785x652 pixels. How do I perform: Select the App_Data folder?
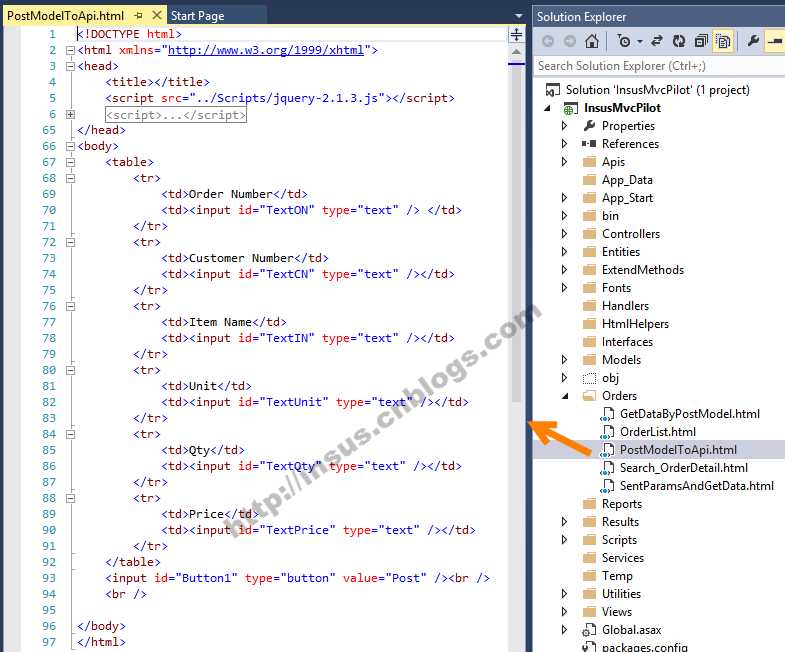[x=627, y=180]
